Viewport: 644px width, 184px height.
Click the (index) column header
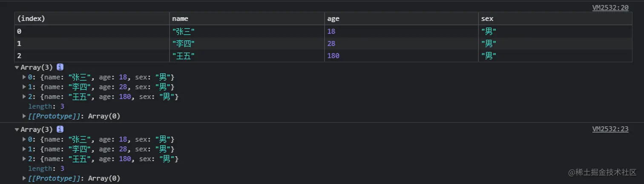92,19
